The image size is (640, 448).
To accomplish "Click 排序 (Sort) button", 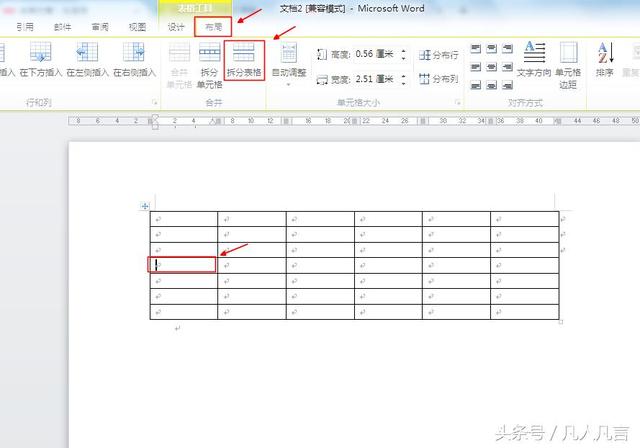I will click(x=604, y=60).
